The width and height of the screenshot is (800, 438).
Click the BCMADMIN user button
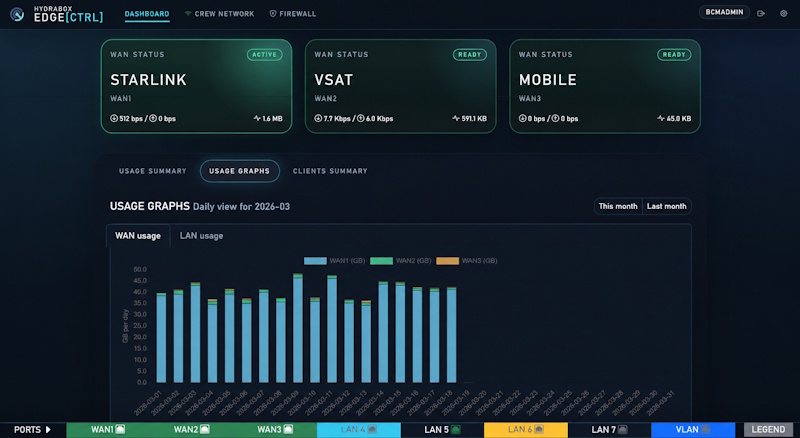pos(724,12)
